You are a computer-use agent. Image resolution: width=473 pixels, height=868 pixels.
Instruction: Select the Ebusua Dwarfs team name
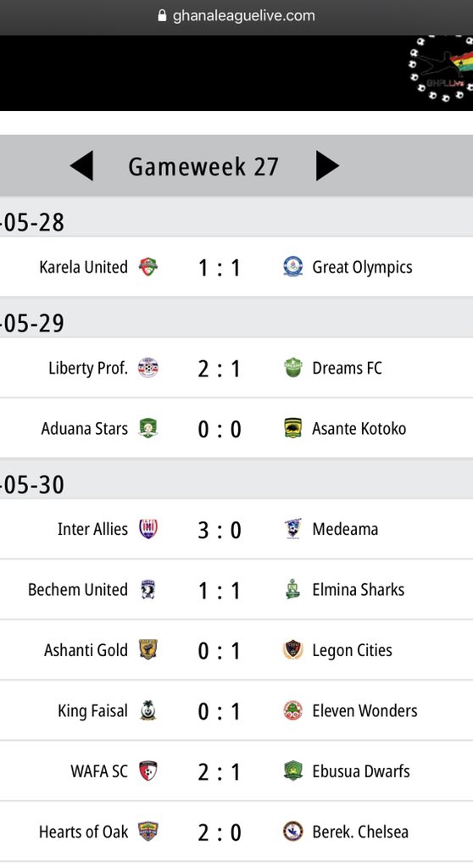361,771
